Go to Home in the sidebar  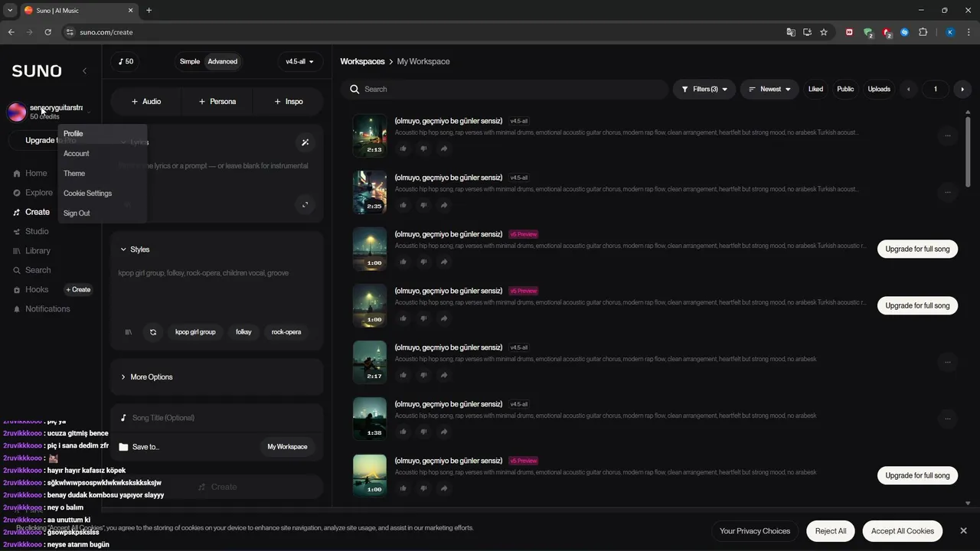pyautogui.click(x=30, y=173)
